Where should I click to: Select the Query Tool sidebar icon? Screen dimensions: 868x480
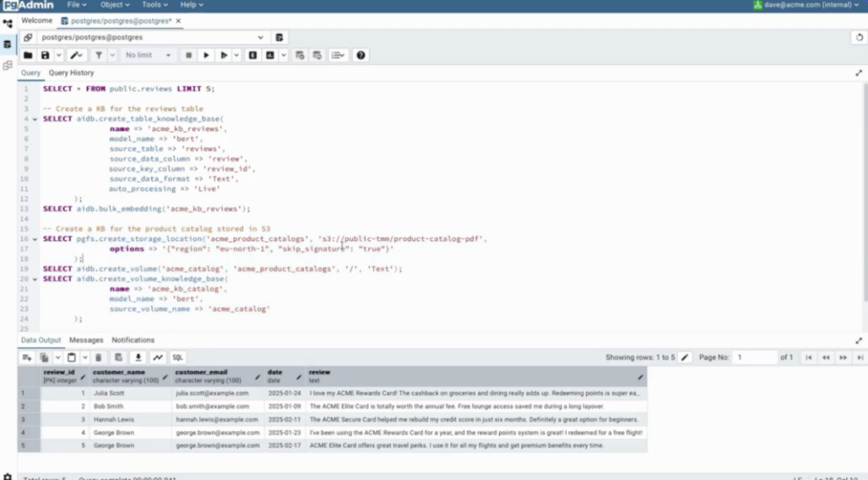click(x=7, y=44)
